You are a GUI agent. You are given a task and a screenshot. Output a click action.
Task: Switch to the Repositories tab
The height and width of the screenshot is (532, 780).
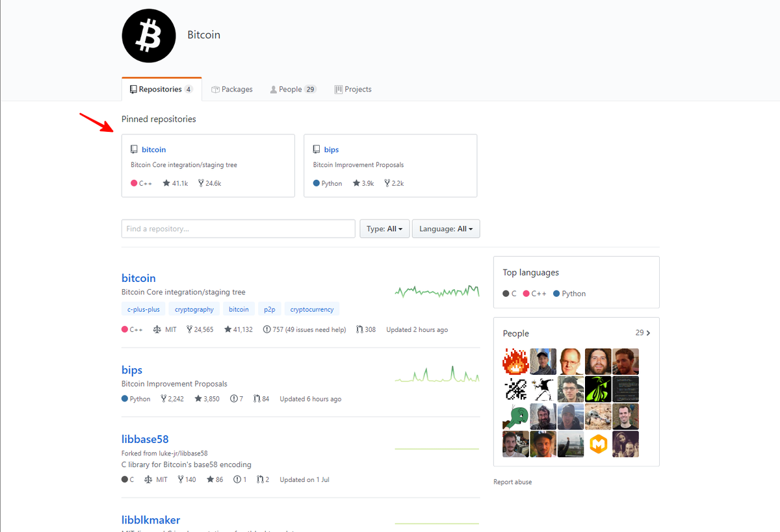point(161,89)
